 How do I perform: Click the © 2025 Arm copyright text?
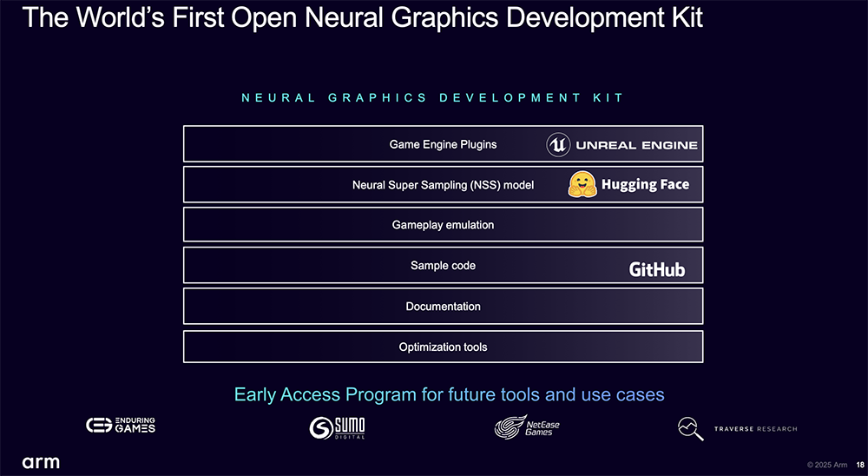(827, 465)
